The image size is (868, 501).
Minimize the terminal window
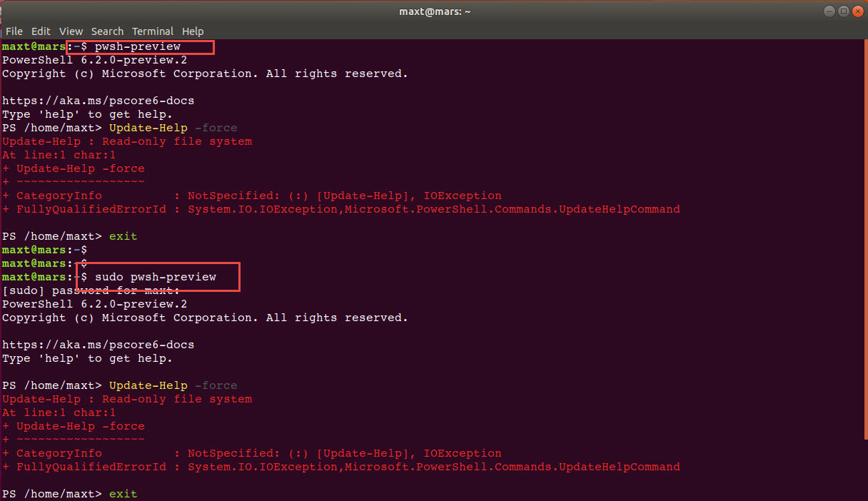(x=828, y=11)
